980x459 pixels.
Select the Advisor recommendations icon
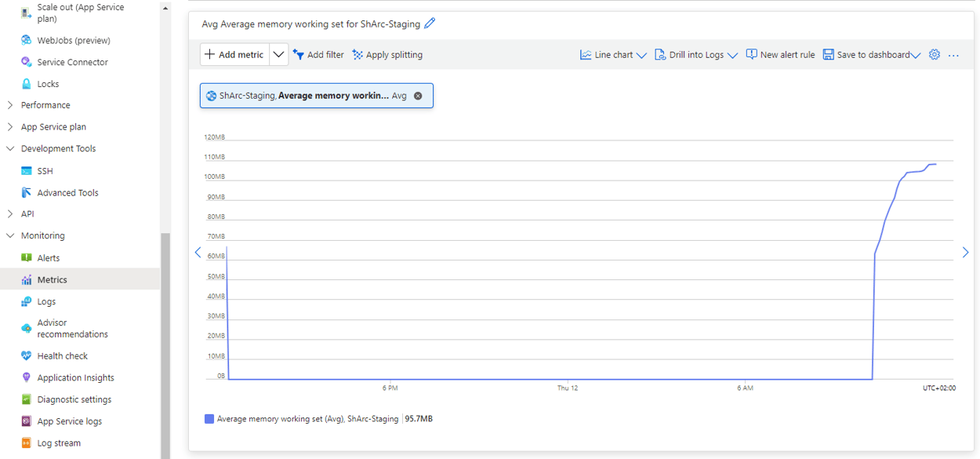tap(26, 326)
